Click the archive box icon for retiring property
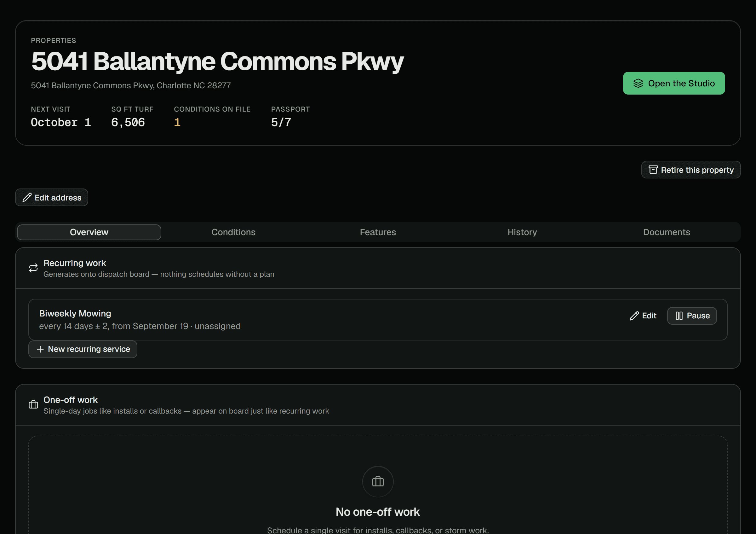Viewport: 756px width, 534px height. pyautogui.click(x=653, y=170)
